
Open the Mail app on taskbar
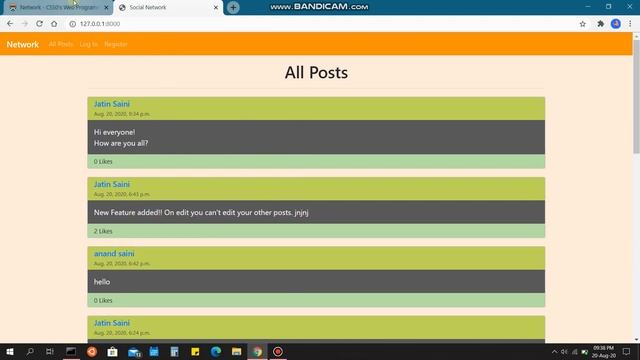coord(134,351)
